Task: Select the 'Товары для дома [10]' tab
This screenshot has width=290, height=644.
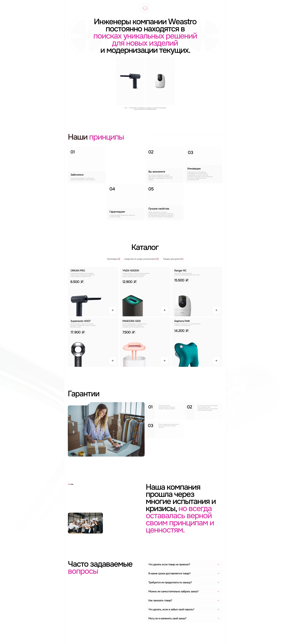Action: pyautogui.click(x=173, y=259)
